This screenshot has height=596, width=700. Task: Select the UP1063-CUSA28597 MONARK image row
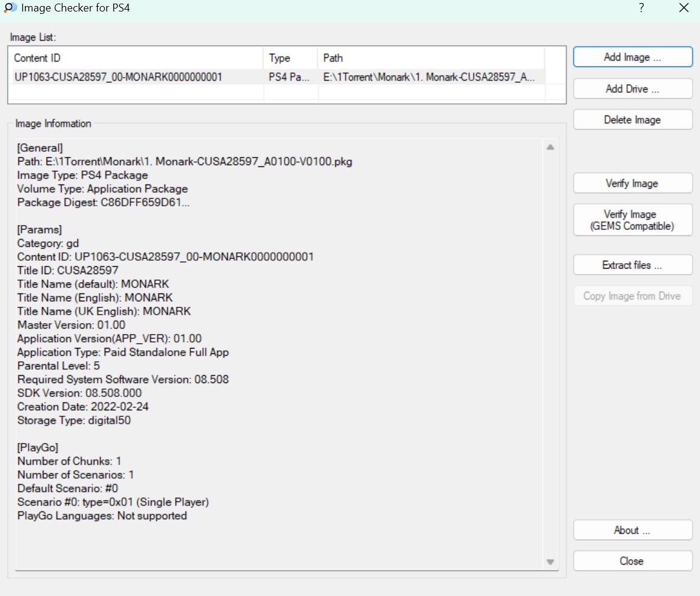coord(119,77)
